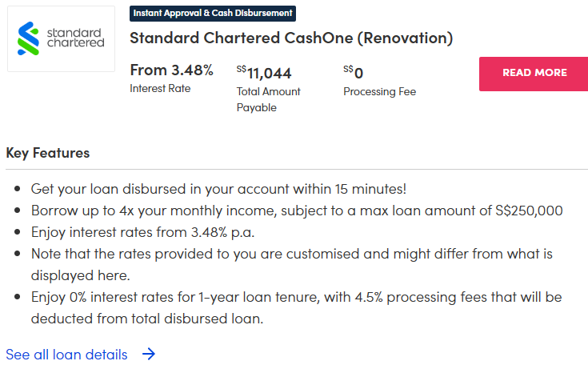Click the 'Borrow up to 4x' bullet text
Viewport: 588px width, 369px height.
(296, 211)
